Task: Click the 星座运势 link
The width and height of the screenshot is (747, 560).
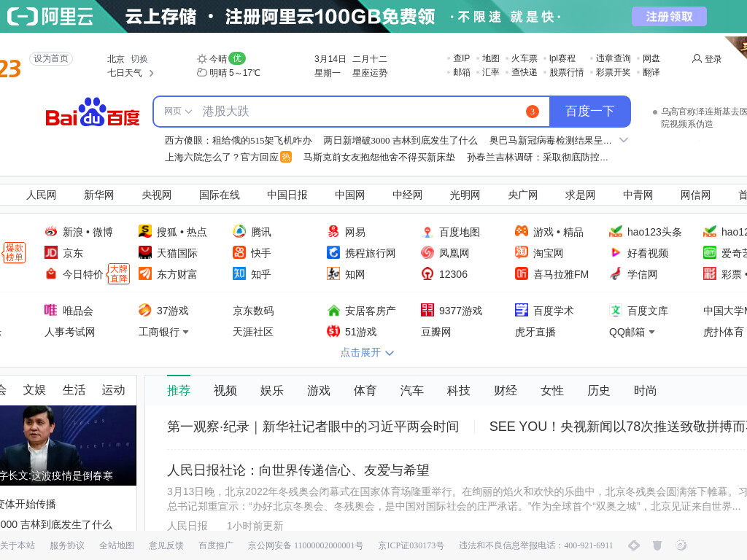Action: pos(370,73)
